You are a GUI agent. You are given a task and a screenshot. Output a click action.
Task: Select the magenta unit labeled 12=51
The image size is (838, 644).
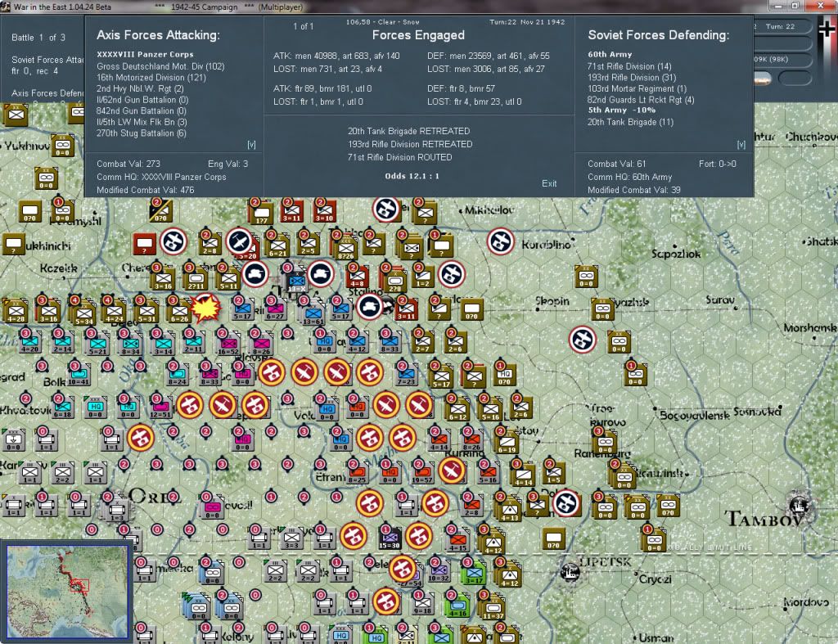pyautogui.click(x=160, y=408)
